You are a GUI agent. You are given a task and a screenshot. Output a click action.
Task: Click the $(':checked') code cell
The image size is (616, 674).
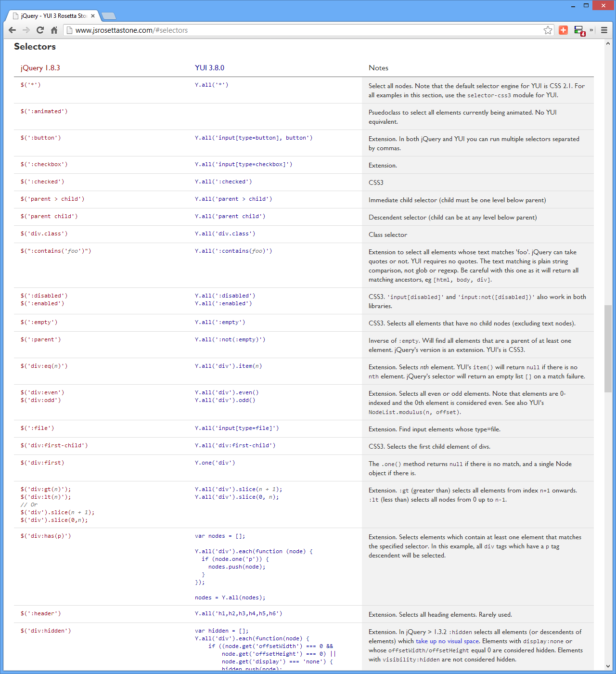[42, 181]
